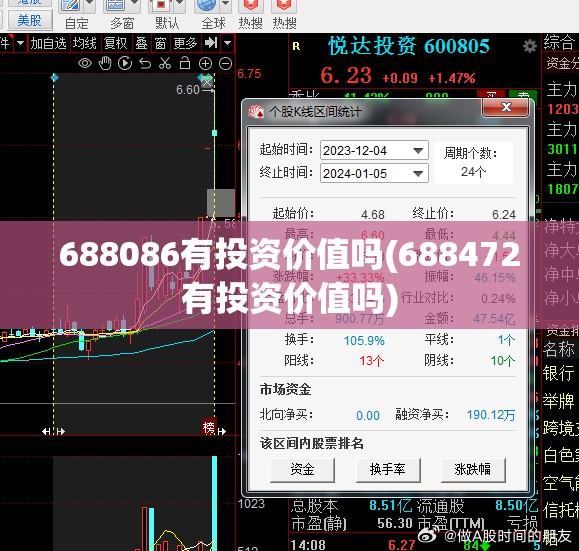Click the 总股本 value 8.51亿

click(x=391, y=506)
